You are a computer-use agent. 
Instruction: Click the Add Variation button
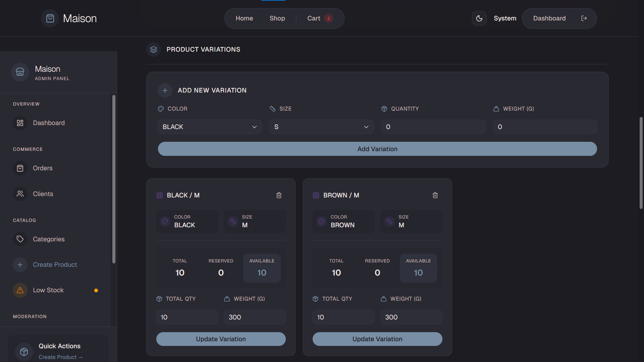pos(377,149)
